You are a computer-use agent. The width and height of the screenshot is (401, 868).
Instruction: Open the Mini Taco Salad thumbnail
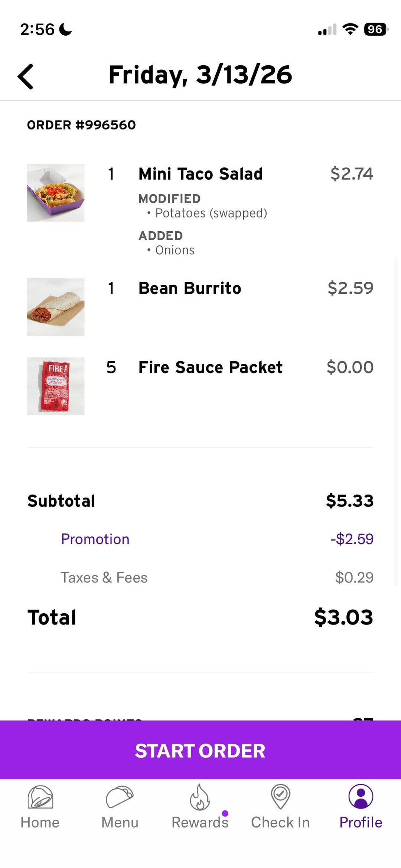[x=56, y=193]
